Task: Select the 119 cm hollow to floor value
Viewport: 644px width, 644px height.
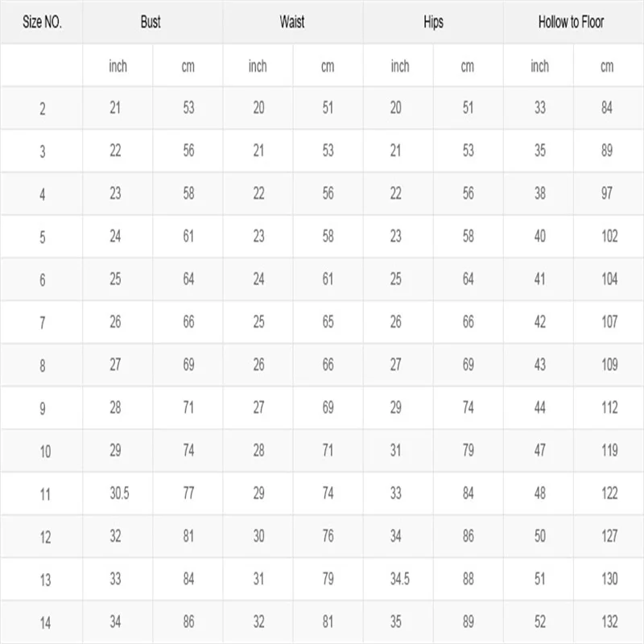Action: tap(609, 451)
